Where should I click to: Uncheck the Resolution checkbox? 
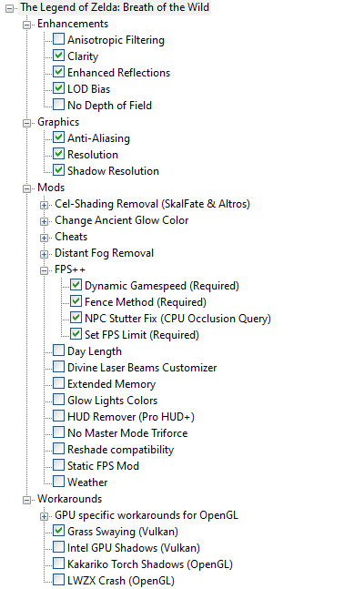coord(58,153)
